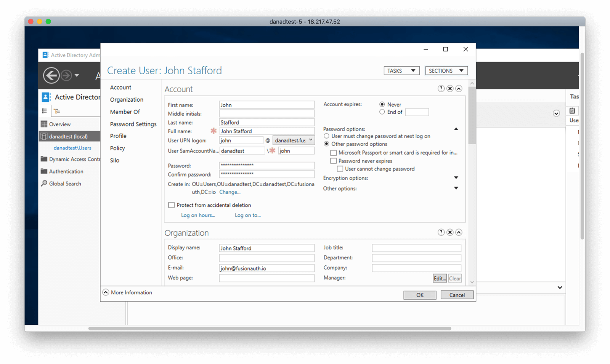Click the Middle initials field
Viewport: 610px width, 364px height.
267,113
